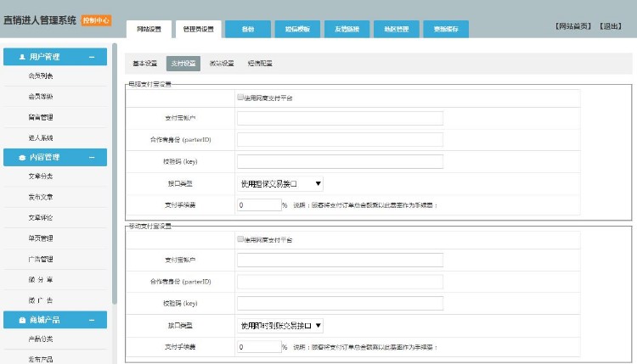Open 会员列表 in the sidebar
The image size is (637, 364).
pos(41,76)
